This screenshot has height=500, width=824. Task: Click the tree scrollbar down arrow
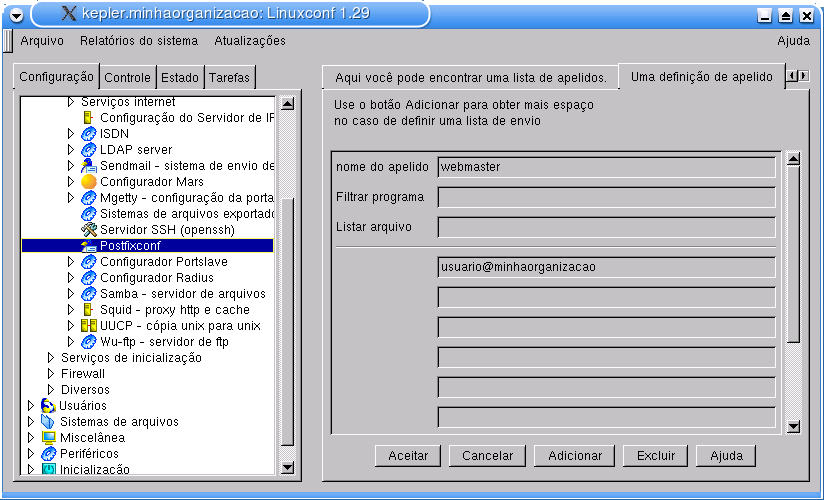tap(287, 467)
